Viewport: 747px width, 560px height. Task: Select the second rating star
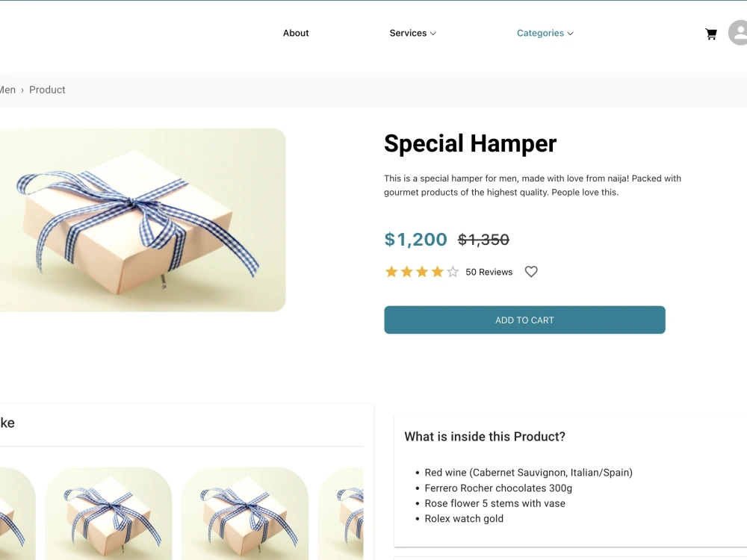coord(406,272)
